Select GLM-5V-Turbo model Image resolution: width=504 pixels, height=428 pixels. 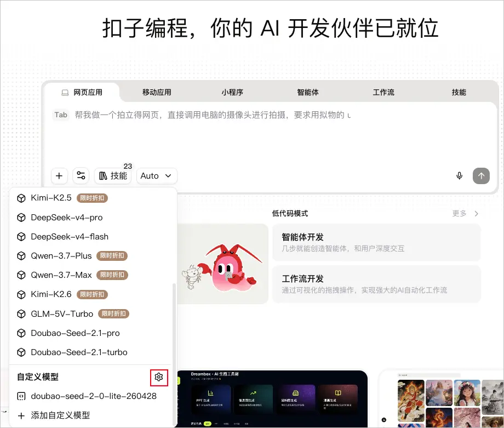(x=91, y=314)
